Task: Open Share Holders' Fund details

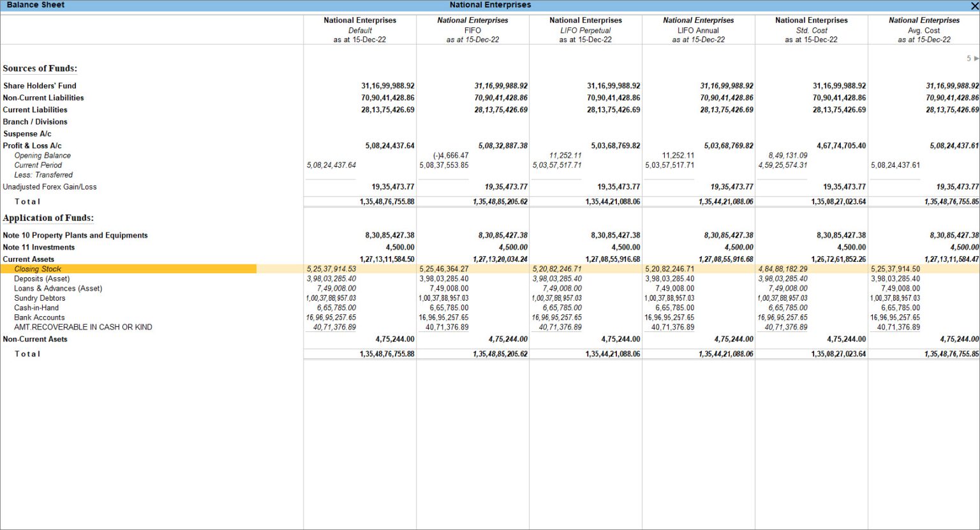Action: click(x=39, y=85)
